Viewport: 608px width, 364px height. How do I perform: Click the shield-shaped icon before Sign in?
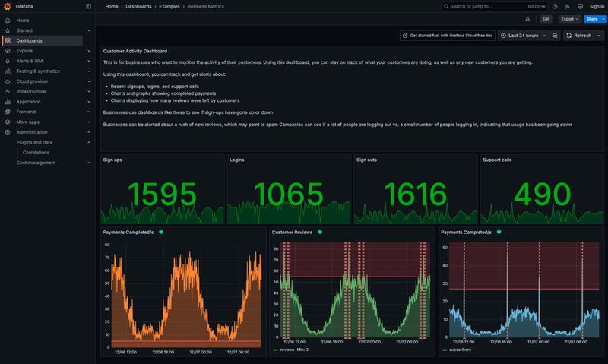(x=580, y=6)
